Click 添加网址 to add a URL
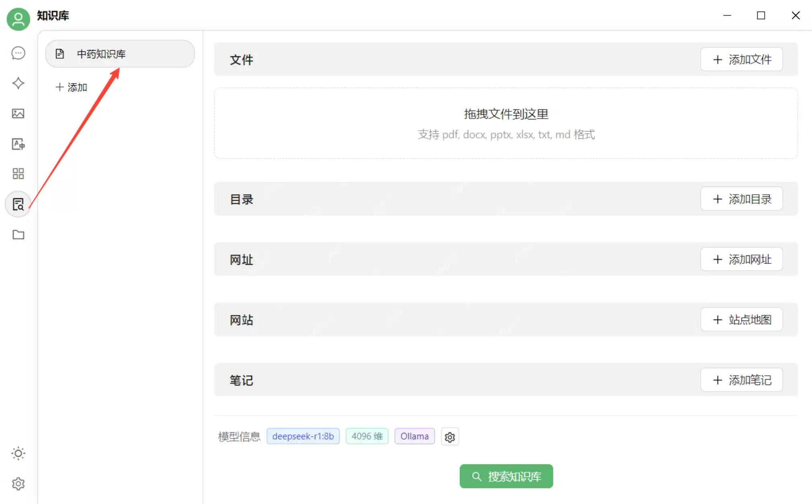This screenshot has width=812, height=504. point(741,259)
